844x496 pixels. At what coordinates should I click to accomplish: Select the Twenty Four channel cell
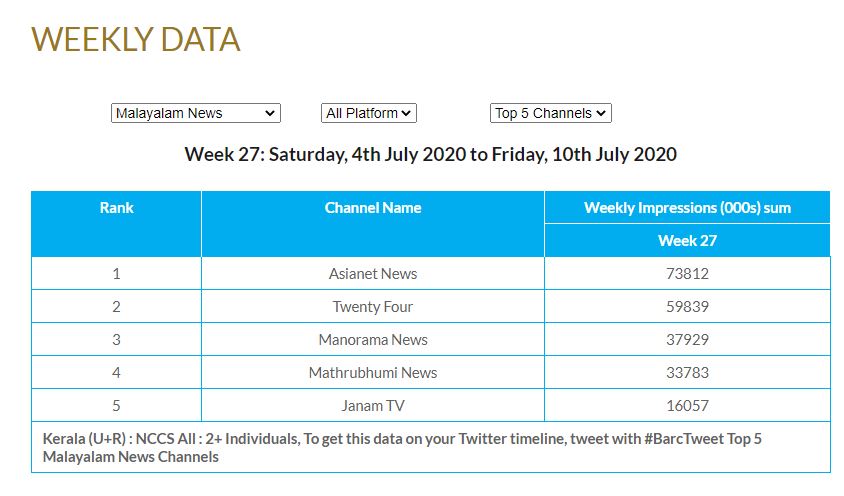point(372,306)
